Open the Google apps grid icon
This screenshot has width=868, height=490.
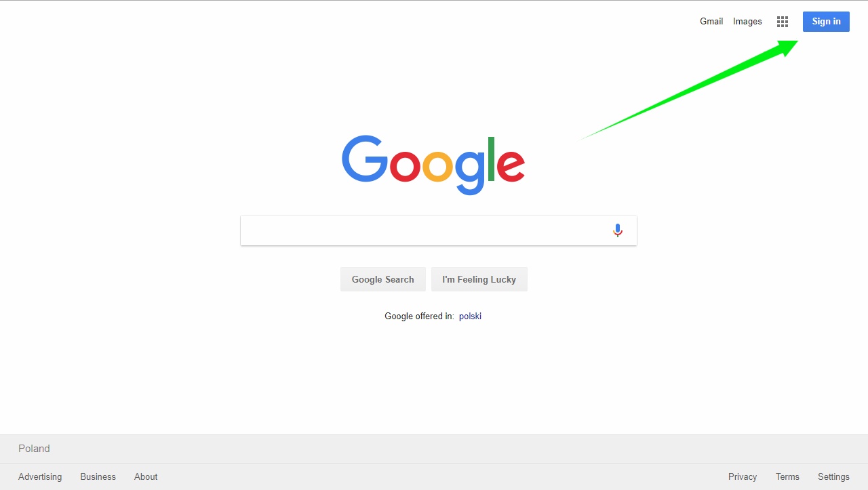click(x=783, y=22)
